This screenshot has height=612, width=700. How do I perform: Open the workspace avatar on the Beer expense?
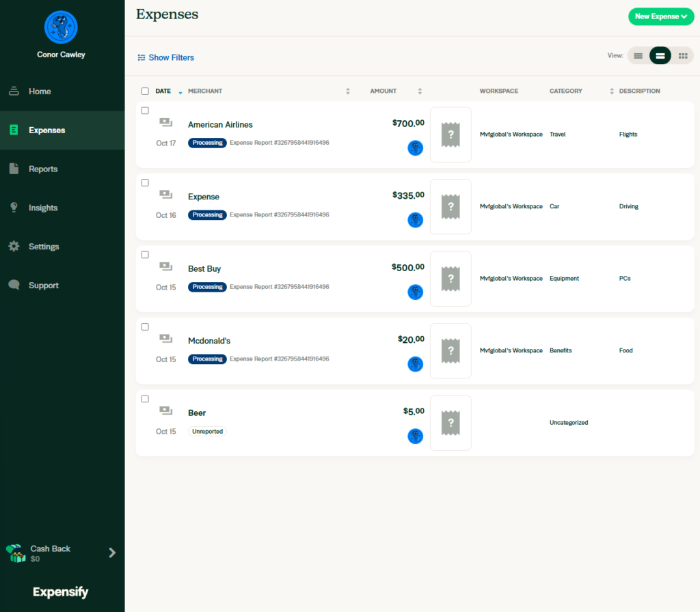click(415, 436)
